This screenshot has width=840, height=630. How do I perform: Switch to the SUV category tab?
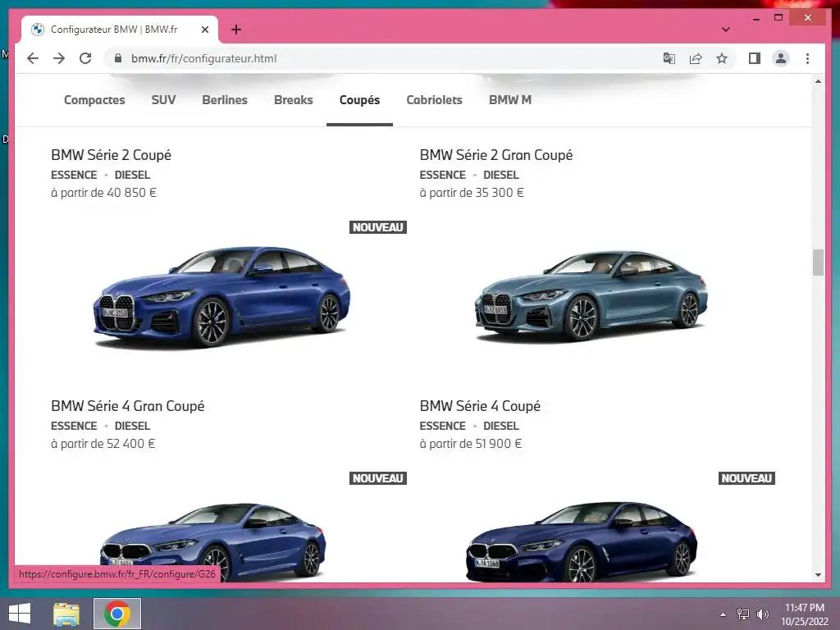point(163,100)
